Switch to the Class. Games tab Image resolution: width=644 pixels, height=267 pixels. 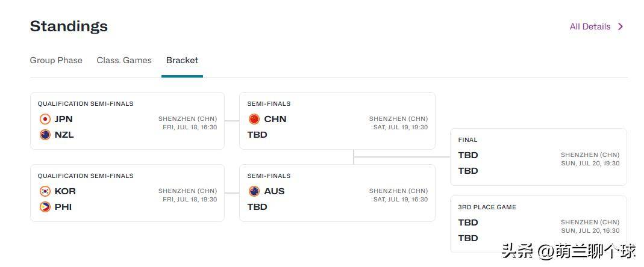tap(124, 60)
